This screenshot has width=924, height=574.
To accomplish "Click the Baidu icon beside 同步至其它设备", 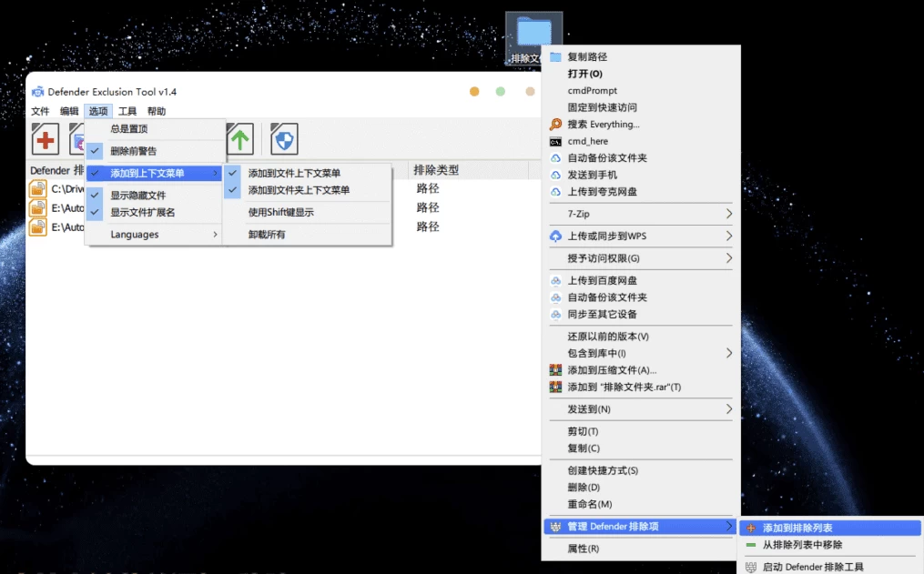I will tap(555, 315).
